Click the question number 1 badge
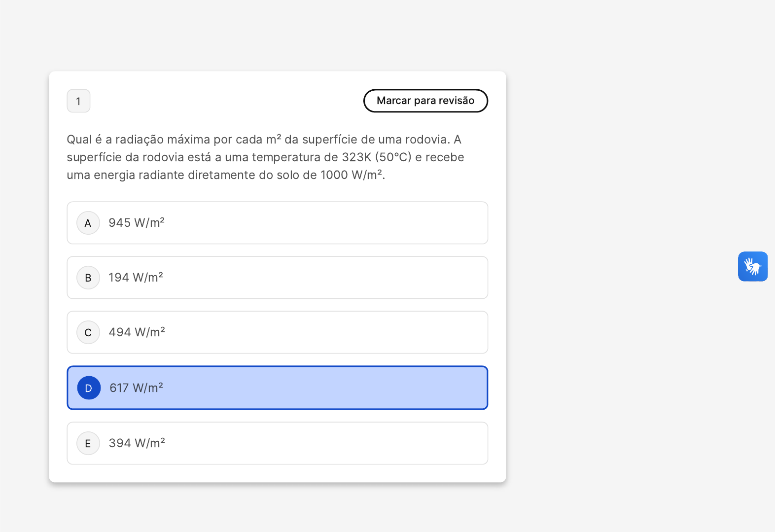The height and width of the screenshot is (532, 775). pos(78,101)
